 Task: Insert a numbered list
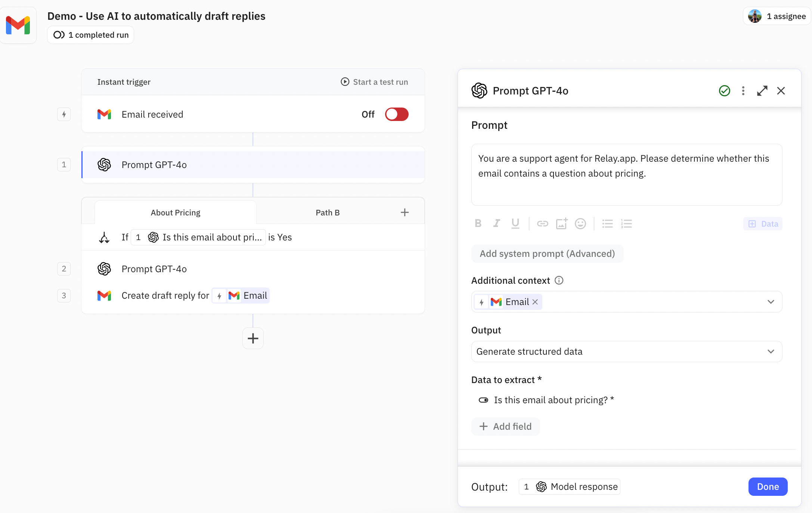(x=626, y=224)
